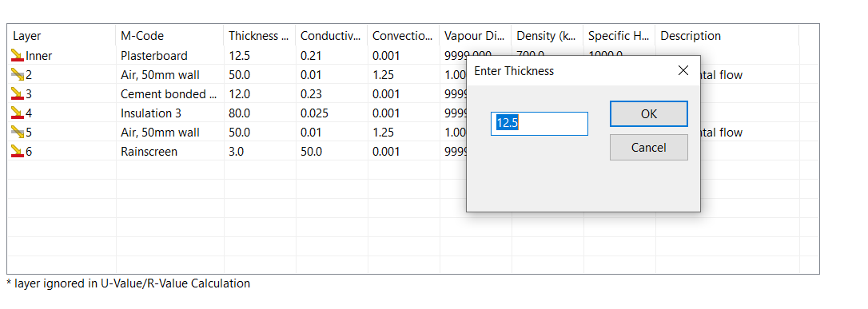This screenshot has width=868, height=309.
Task: Click Plasterboard convection value 0.001
Action: (386, 56)
